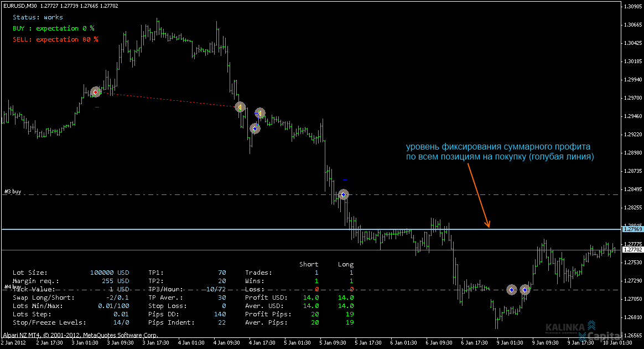Click the '#3 buy' order label

coord(13,192)
